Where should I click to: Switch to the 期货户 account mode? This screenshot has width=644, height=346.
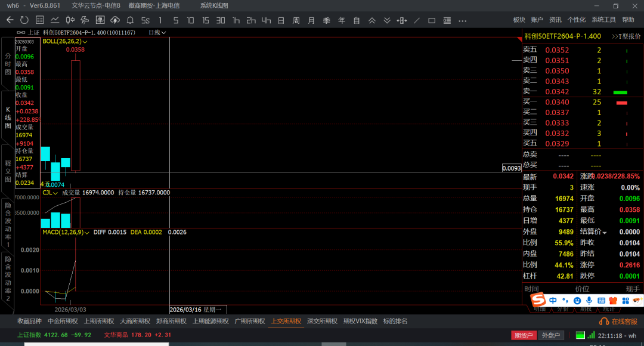524,335
